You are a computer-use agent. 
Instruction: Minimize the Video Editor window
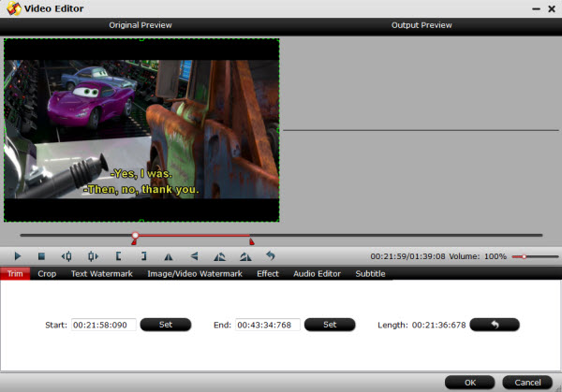tap(536, 9)
